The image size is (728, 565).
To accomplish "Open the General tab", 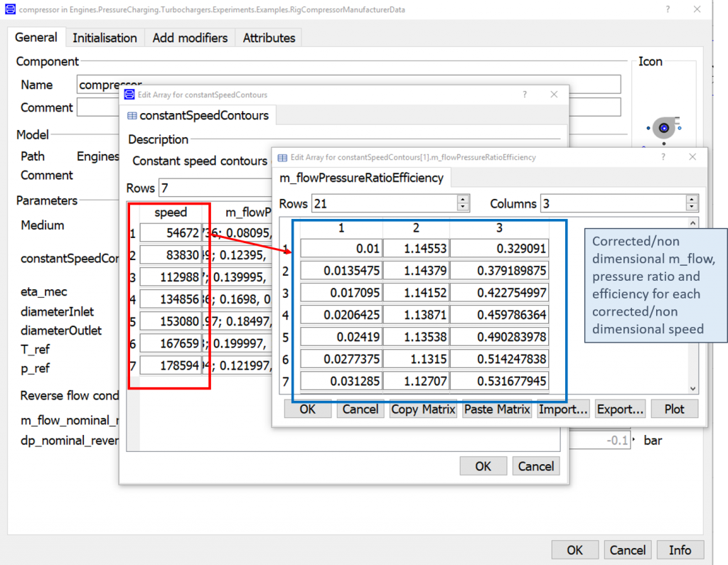I will (36, 38).
